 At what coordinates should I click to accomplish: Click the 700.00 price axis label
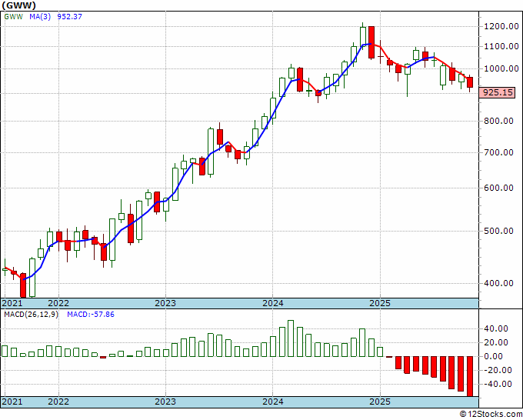click(x=499, y=153)
